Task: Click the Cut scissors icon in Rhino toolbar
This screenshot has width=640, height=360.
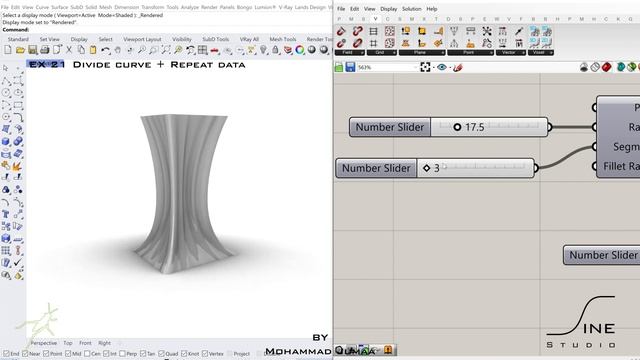Action: click(69, 50)
